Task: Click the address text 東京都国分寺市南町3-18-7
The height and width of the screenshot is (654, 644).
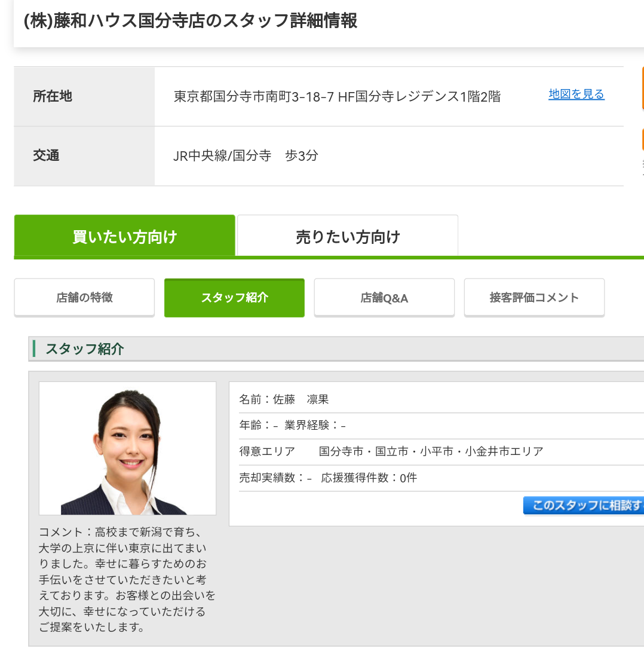Action: 253,97
